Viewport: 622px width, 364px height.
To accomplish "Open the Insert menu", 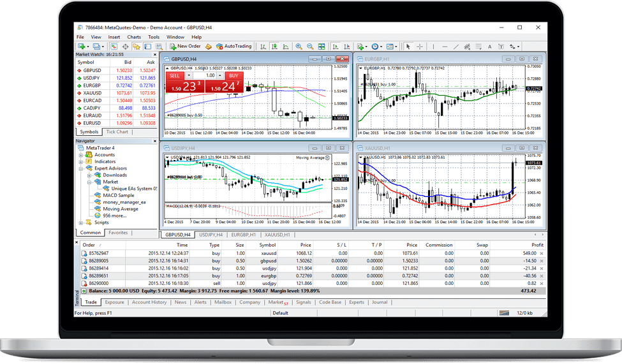I will (x=114, y=37).
